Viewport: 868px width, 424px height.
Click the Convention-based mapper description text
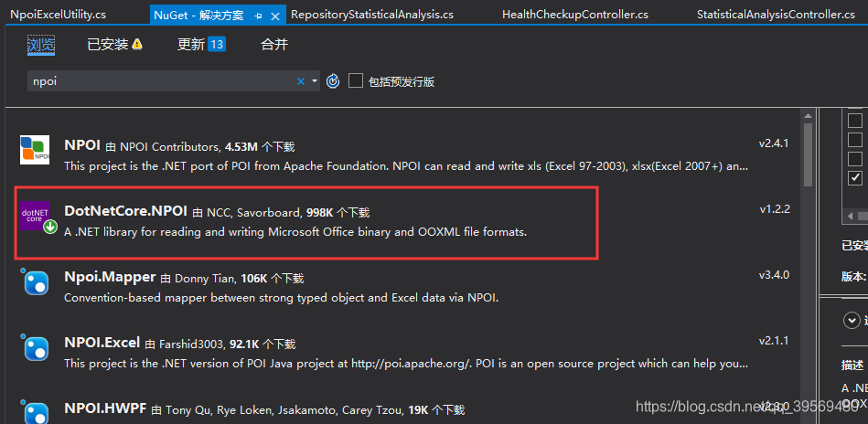282,298
